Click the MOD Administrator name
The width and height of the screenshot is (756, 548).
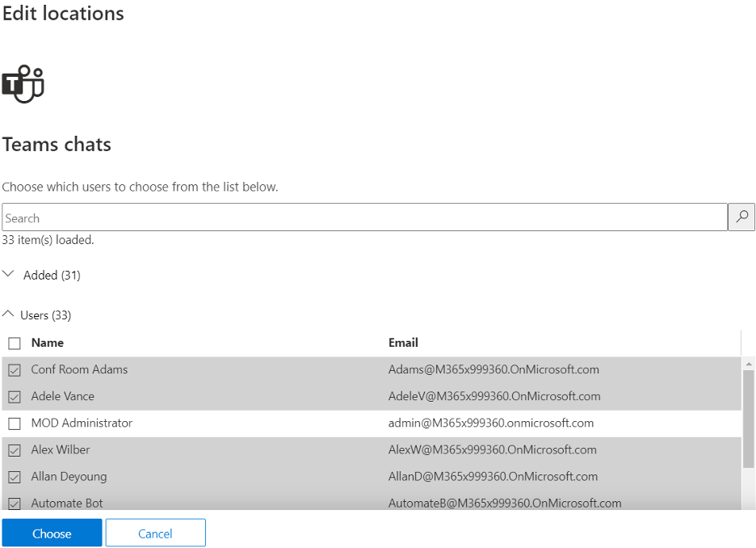pyautogui.click(x=82, y=423)
